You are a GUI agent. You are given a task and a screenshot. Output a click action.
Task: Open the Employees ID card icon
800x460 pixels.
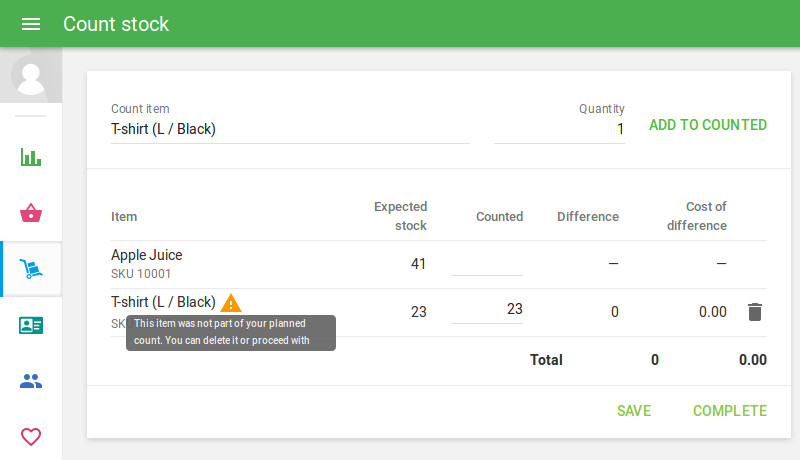click(x=31, y=325)
